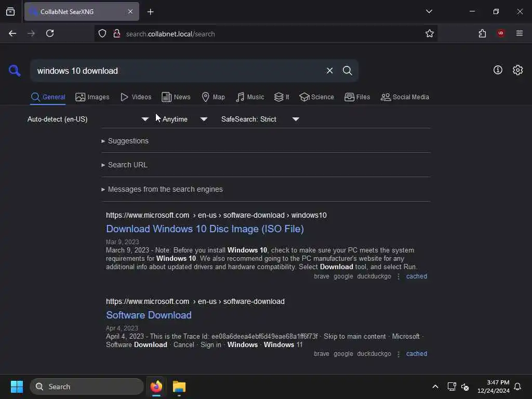Screen dimensions: 532x399
Task: Open Firefox from the taskbar
Action: click(x=156, y=387)
